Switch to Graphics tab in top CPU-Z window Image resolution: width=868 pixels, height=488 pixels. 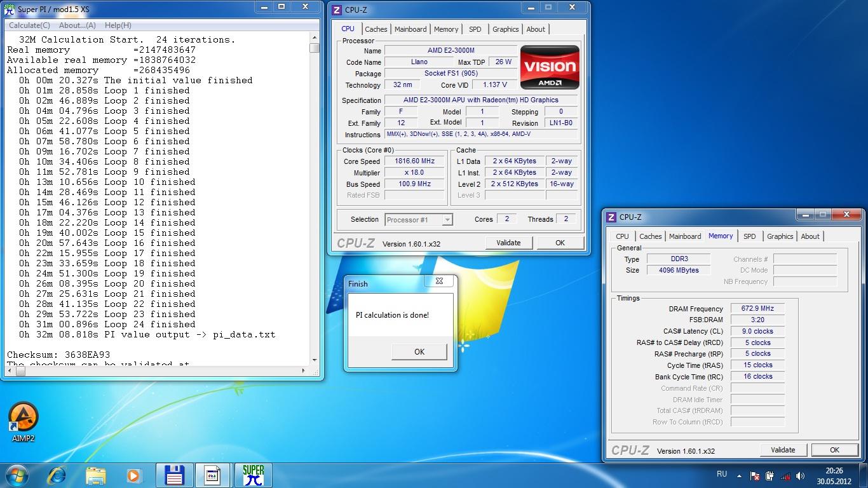point(506,29)
